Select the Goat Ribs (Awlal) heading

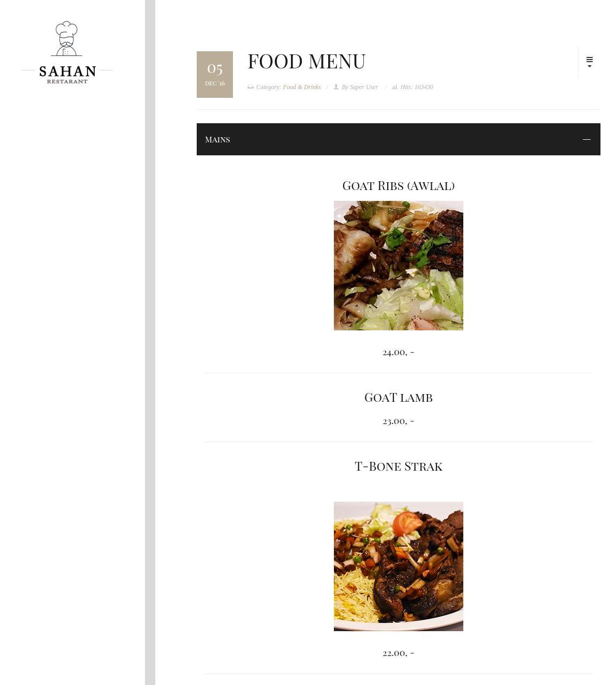pyautogui.click(x=399, y=185)
